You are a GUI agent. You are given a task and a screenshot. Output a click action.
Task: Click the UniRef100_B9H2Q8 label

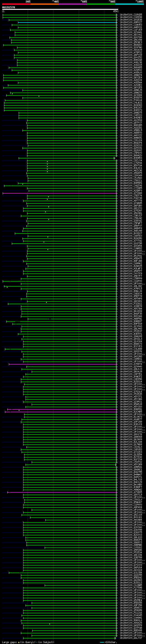point(131,60)
